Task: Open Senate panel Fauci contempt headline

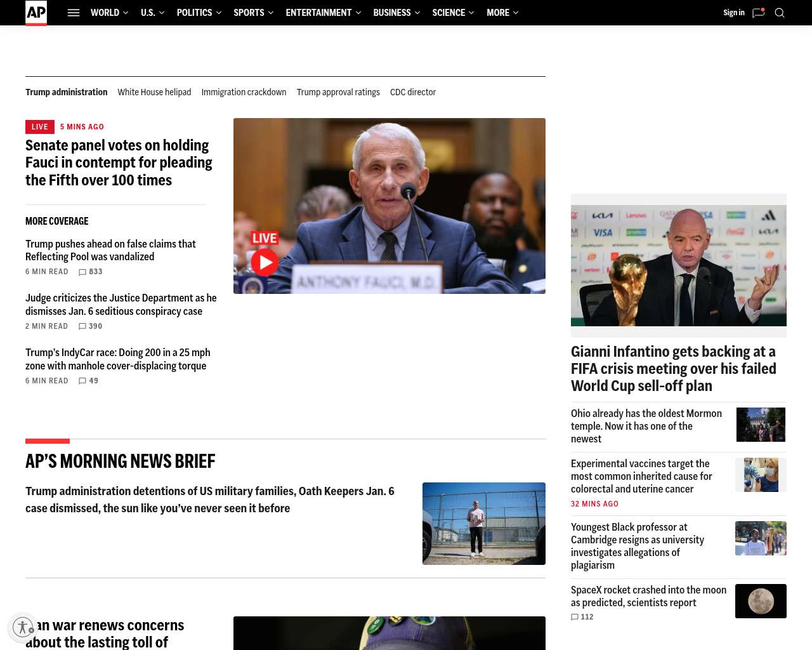Action: (x=119, y=162)
